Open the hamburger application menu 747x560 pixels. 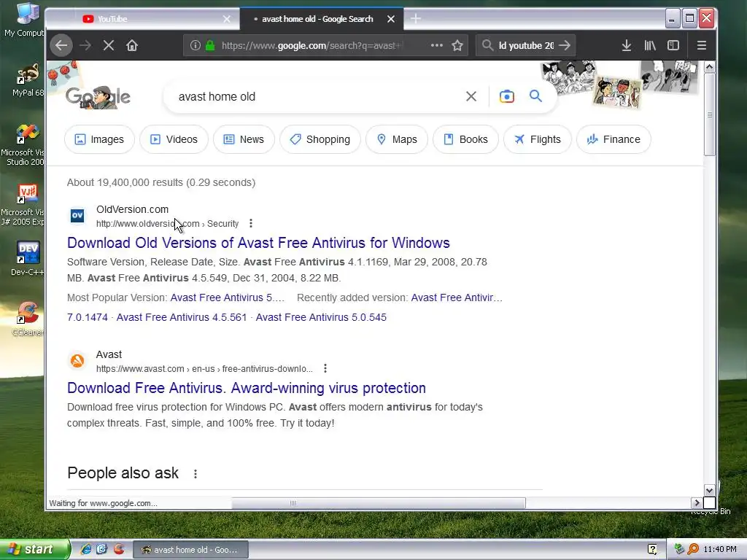point(701,45)
